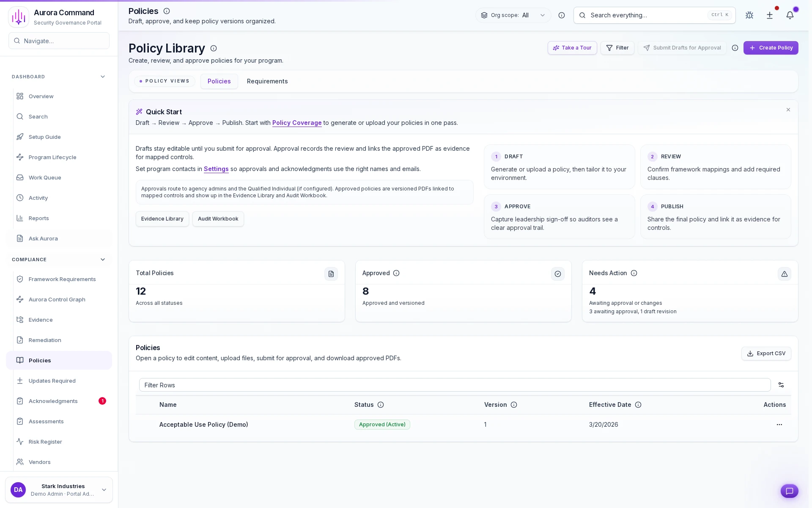812x508 pixels.
Task: Open the debug/bug report icon in header
Action: pyautogui.click(x=749, y=15)
